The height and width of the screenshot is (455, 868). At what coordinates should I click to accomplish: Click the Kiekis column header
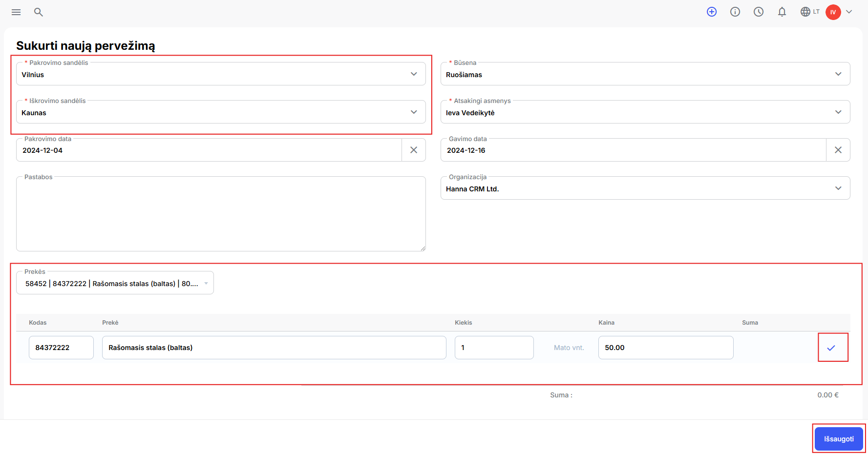464,323
